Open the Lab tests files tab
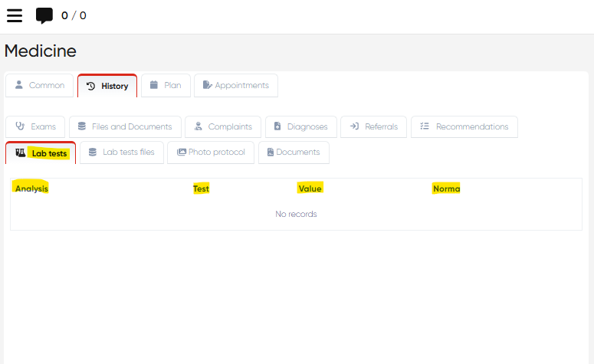 point(121,152)
